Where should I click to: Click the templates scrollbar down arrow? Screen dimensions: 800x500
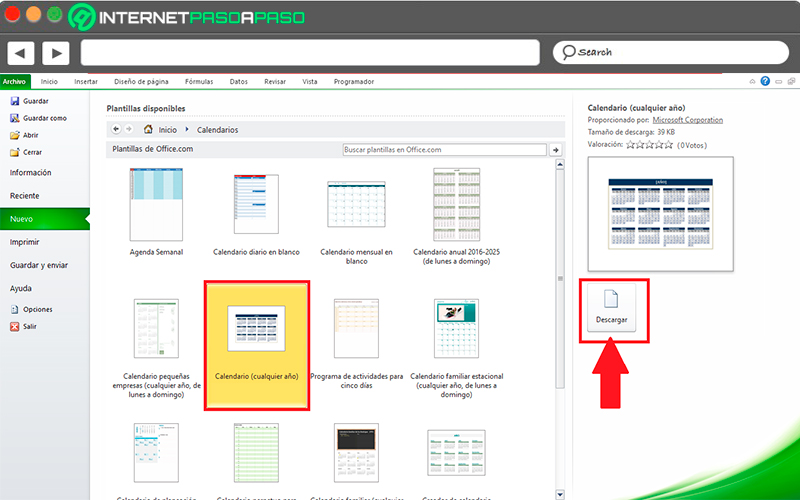(x=560, y=494)
